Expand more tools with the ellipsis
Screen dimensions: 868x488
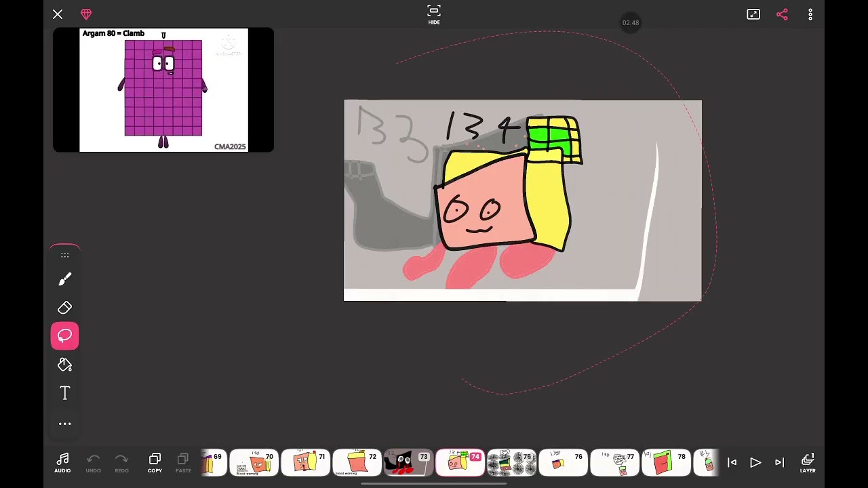tap(65, 424)
